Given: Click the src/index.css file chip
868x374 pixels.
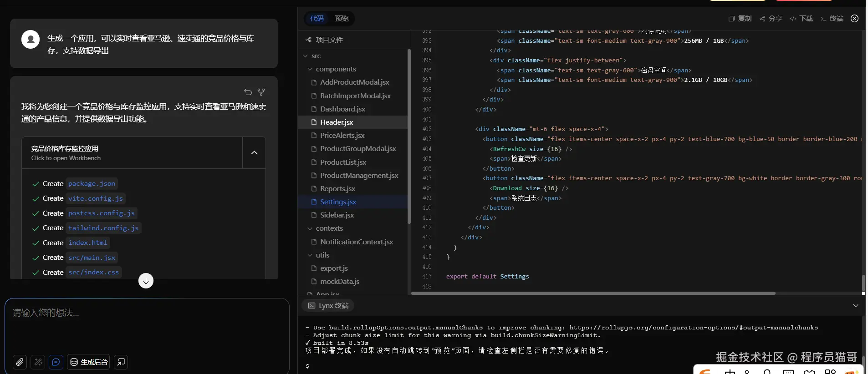Looking at the screenshot, I should click(93, 273).
